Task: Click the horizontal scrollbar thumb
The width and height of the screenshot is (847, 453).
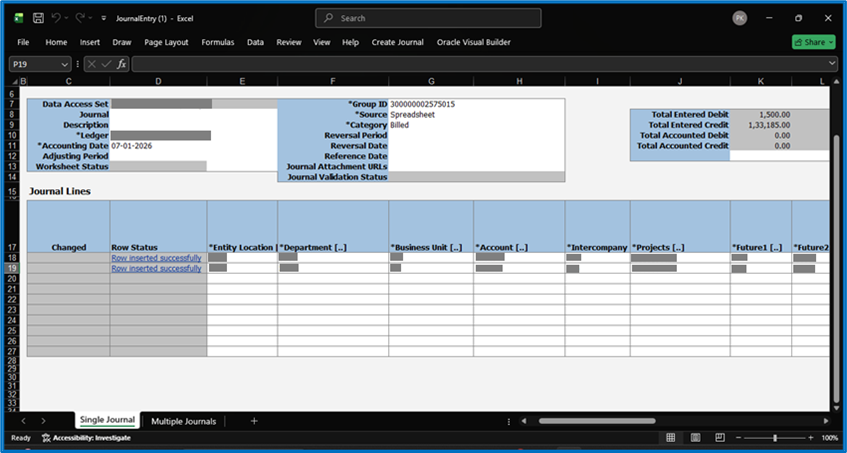Action: 597,421
